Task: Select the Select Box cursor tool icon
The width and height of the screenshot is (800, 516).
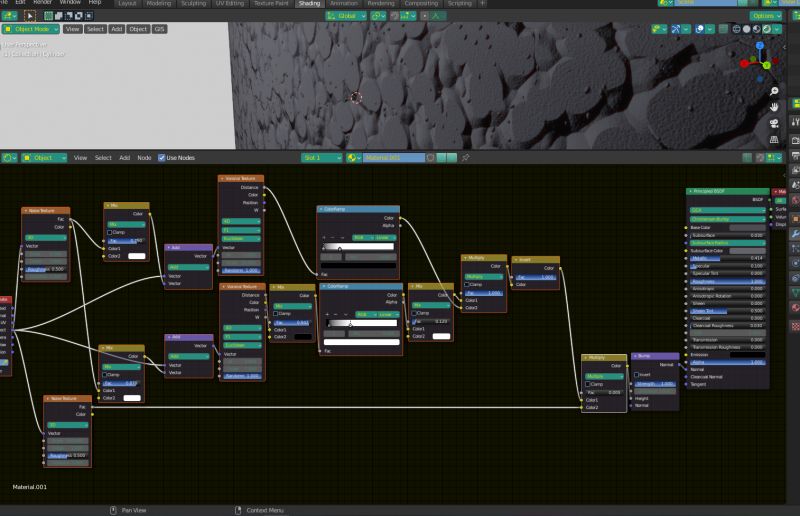Action: point(30,16)
